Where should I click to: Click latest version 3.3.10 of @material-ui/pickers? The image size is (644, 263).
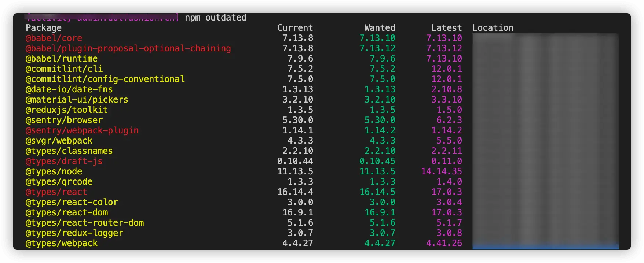pyautogui.click(x=447, y=100)
